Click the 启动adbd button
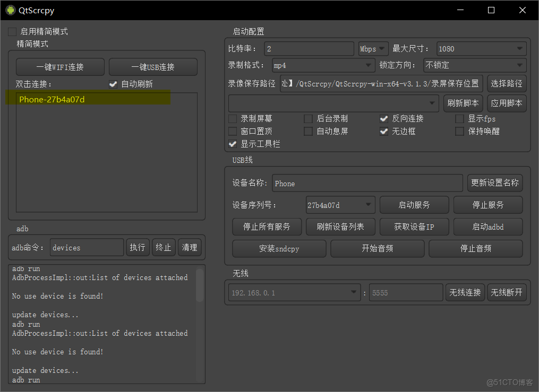This screenshot has width=539, height=392. click(488, 227)
